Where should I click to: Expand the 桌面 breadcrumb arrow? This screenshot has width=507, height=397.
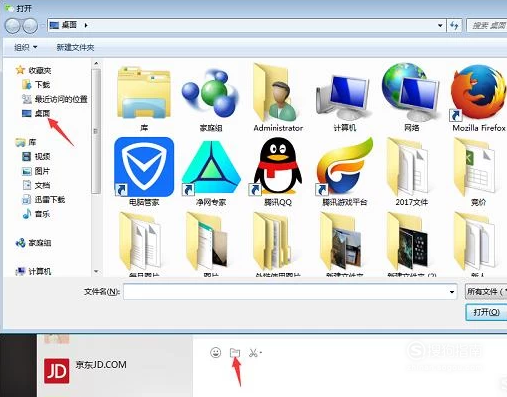tap(86, 25)
